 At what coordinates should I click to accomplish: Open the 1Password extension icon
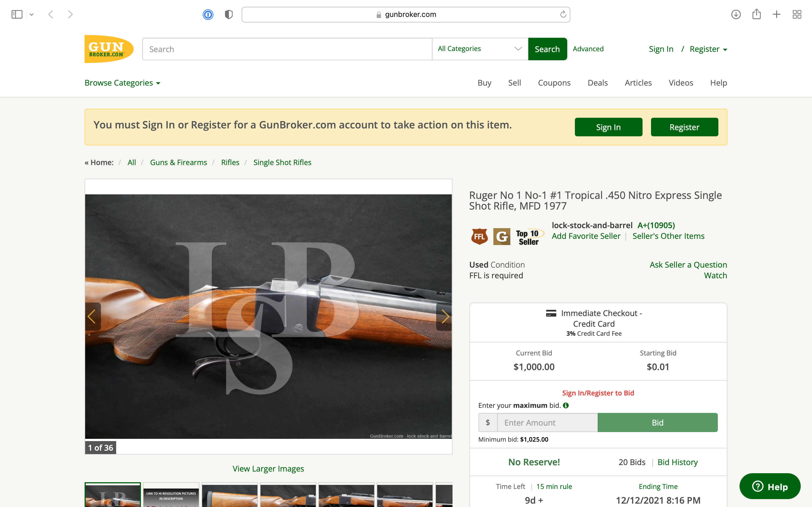click(x=208, y=14)
